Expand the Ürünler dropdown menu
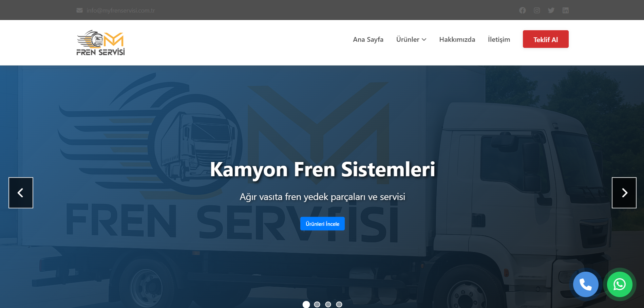The height and width of the screenshot is (308, 644). (x=411, y=39)
